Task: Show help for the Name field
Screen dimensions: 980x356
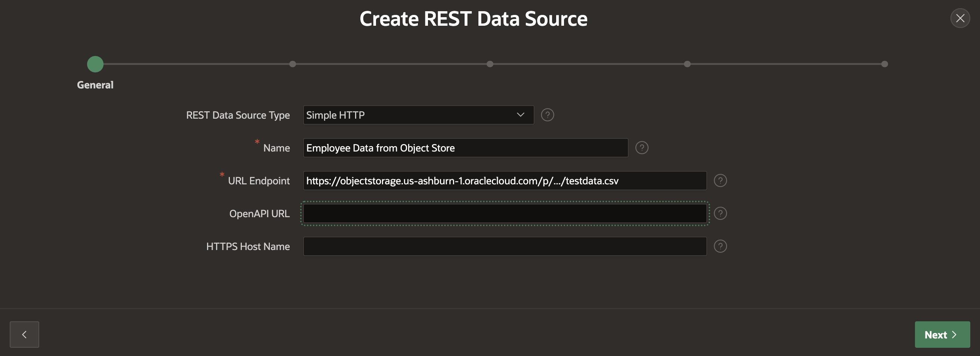Action: coord(641,148)
